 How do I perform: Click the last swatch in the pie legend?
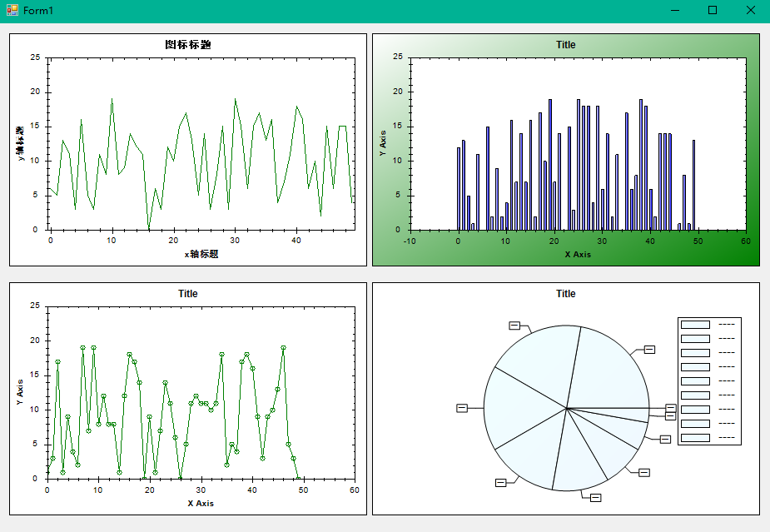[x=695, y=438]
